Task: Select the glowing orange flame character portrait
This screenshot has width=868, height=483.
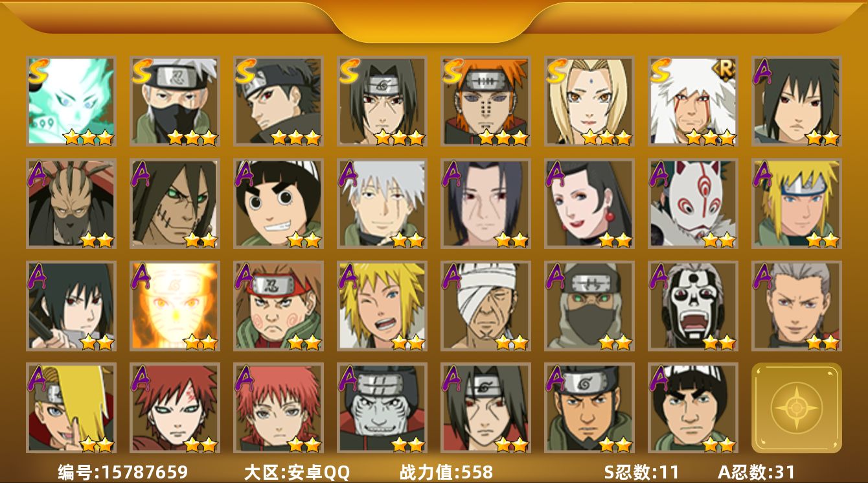Action: (175, 306)
